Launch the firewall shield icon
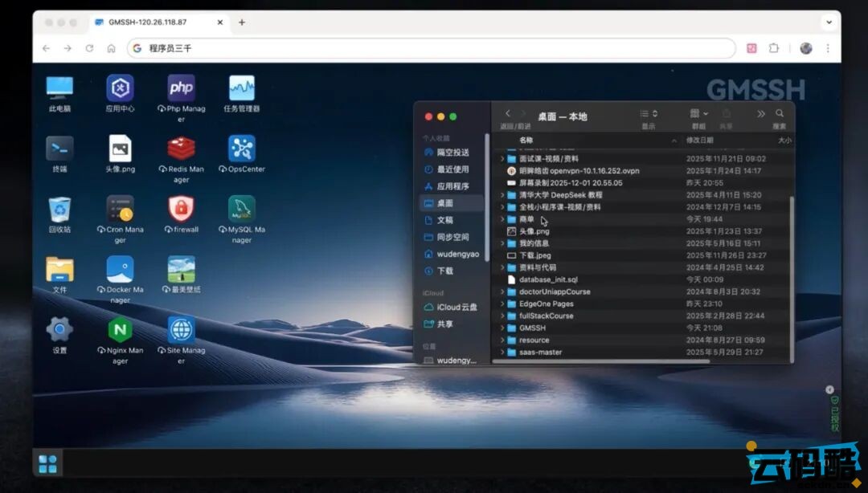 [181, 210]
